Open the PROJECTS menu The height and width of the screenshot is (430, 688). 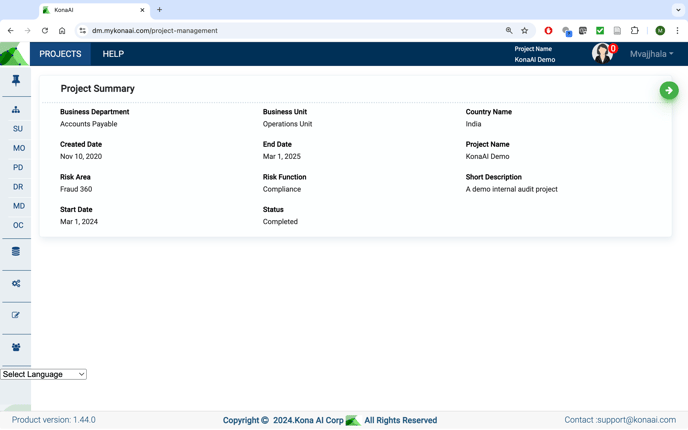(x=60, y=54)
